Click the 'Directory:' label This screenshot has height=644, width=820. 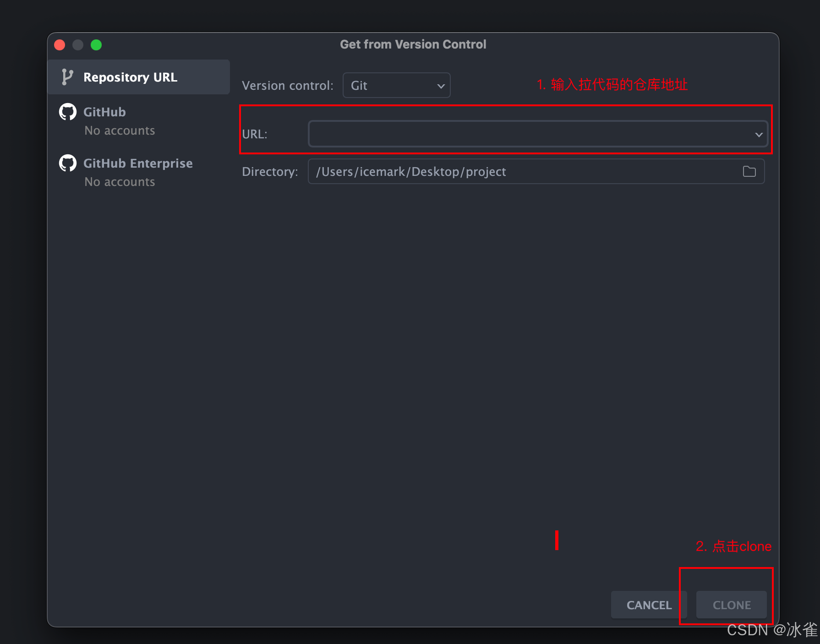270,172
